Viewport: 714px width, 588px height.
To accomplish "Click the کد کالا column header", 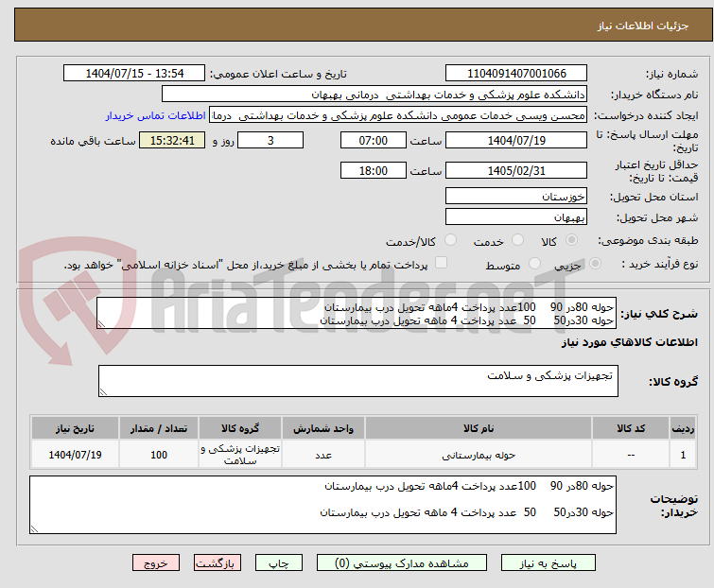I will coord(631,428).
